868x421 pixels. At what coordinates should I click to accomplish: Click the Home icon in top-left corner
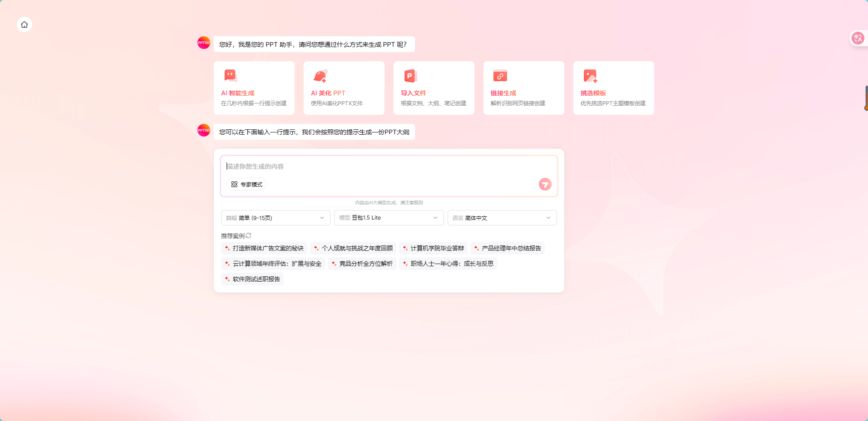[x=24, y=24]
